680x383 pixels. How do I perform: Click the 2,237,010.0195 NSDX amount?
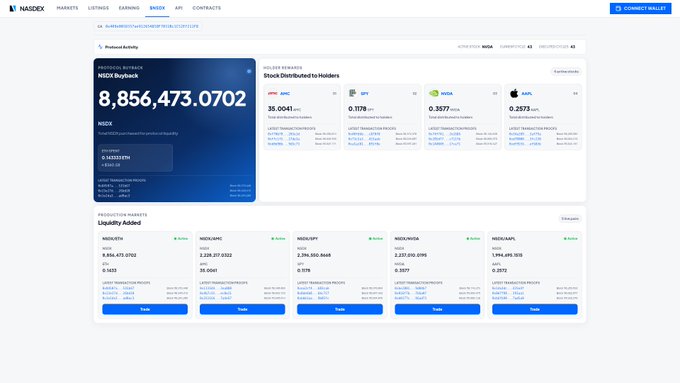tap(411, 255)
